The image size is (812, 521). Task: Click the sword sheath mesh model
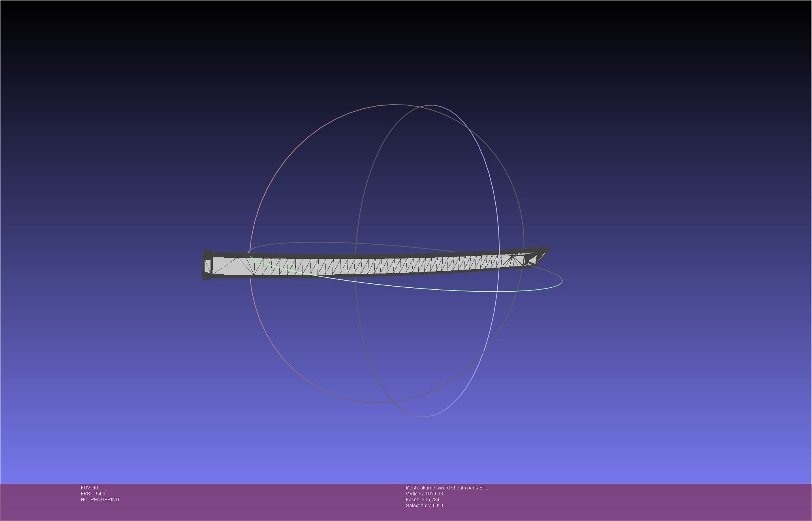376,264
